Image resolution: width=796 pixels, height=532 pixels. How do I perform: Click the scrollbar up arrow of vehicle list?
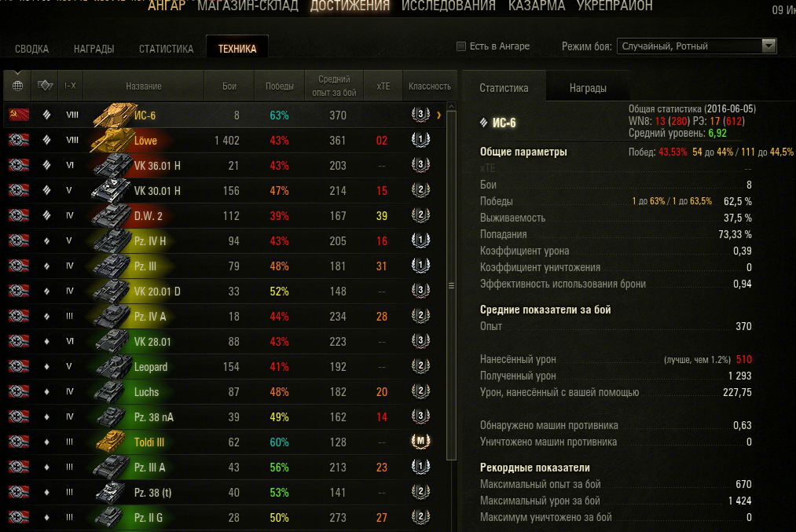(x=451, y=107)
